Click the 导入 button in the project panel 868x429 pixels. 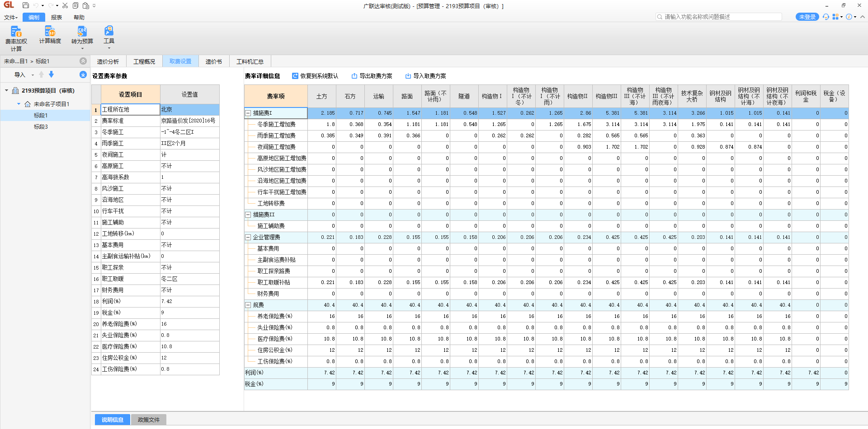pyautogui.click(x=20, y=75)
